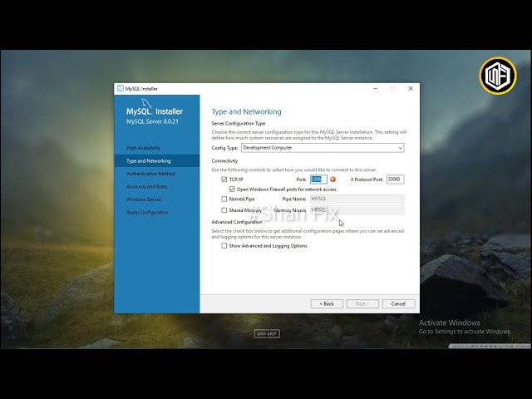Click the MySQL dolphin logo in sidebar
This screenshot has width=532, height=399.
pyautogui.click(x=146, y=103)
